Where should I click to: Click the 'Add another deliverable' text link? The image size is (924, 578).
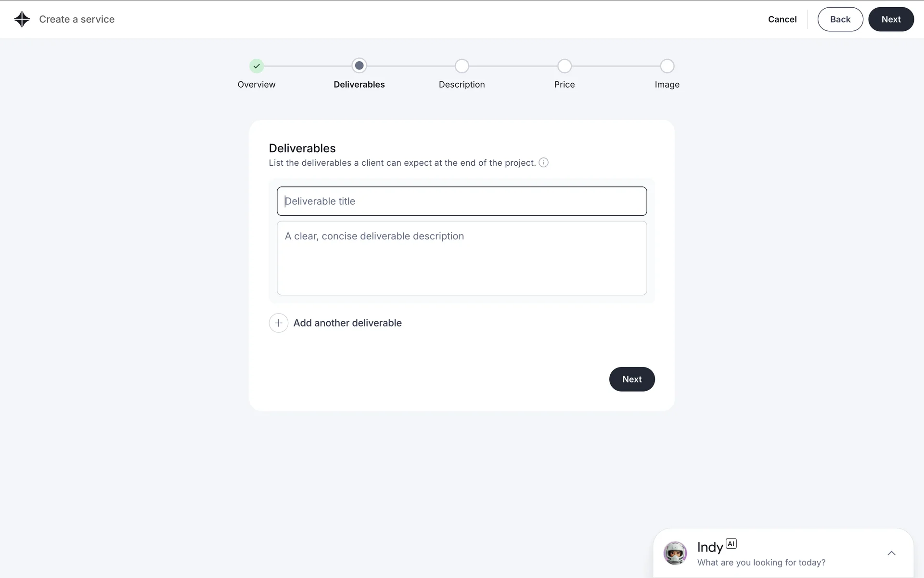[x=347, y=323]
